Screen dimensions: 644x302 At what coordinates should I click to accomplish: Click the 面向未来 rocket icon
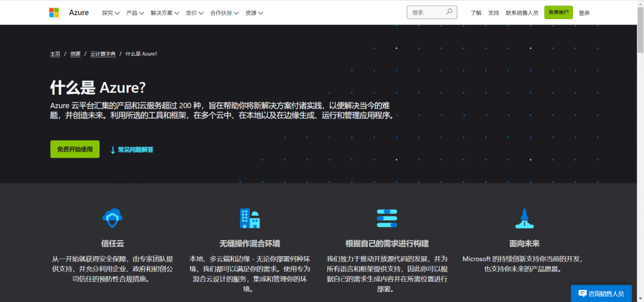pyautogui.click(x=524, y=218)
